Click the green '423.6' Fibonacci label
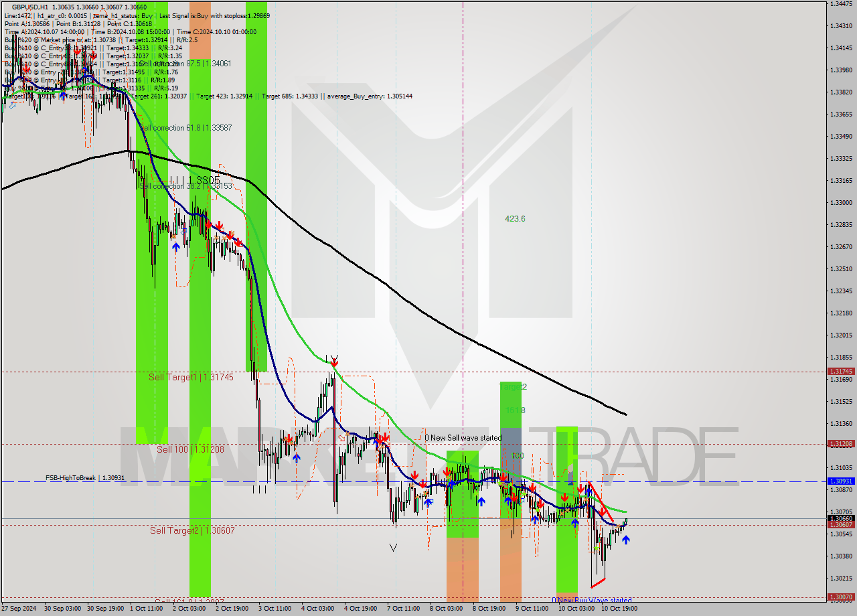This screenshot has width=857, height=616. point(515,219)
